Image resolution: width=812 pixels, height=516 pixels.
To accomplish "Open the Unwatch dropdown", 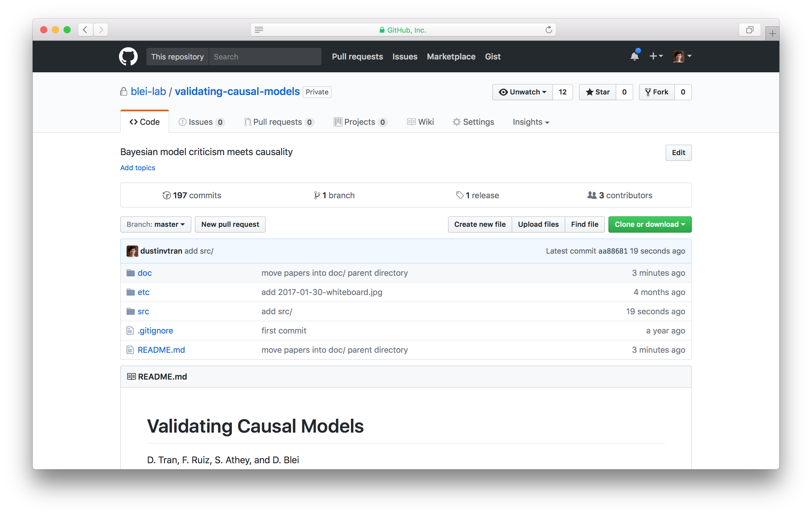I will tap(522, 92).
